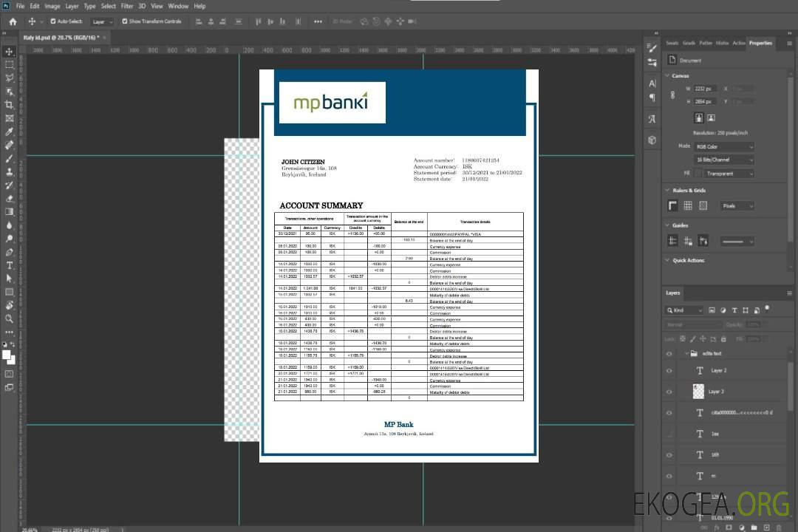Collapse the 'edita text' layer group
The width and height of the screenshot is (798, 532).
tap(686, 354)
